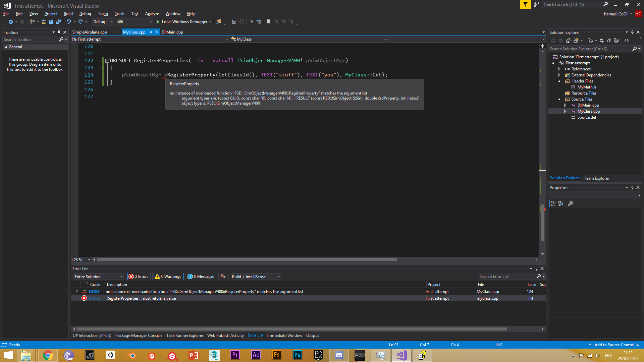Select Sync with Active Document in Solution Explorer

tap(601, 40)
